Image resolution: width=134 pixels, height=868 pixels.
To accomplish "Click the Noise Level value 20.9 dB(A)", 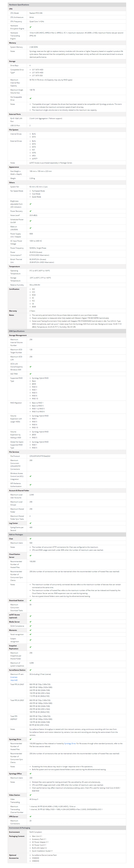I will point(33,215).
